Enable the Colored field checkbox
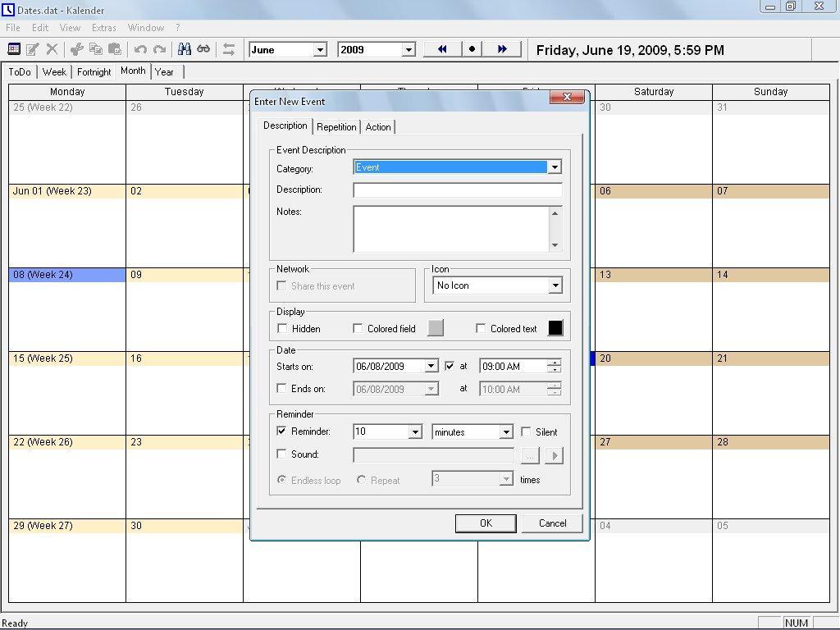This screenshot has width=840, height=630. [x=358, y=328]
